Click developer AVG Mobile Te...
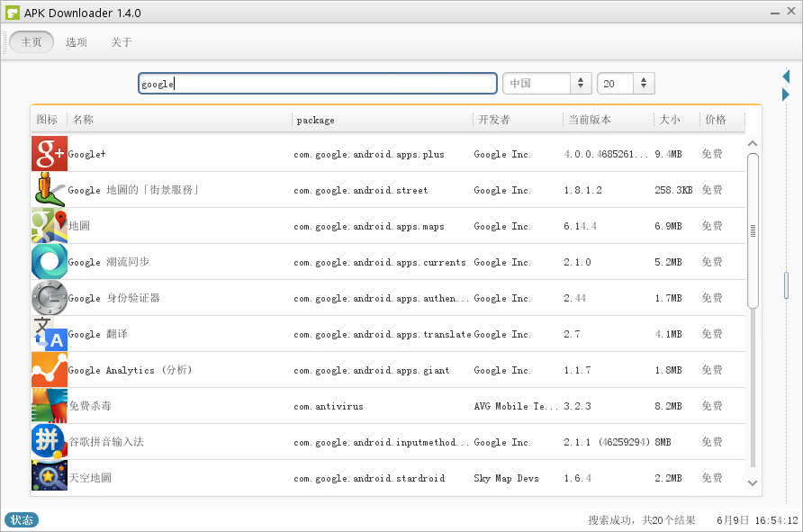803x532 pixels. pos(516,406)
